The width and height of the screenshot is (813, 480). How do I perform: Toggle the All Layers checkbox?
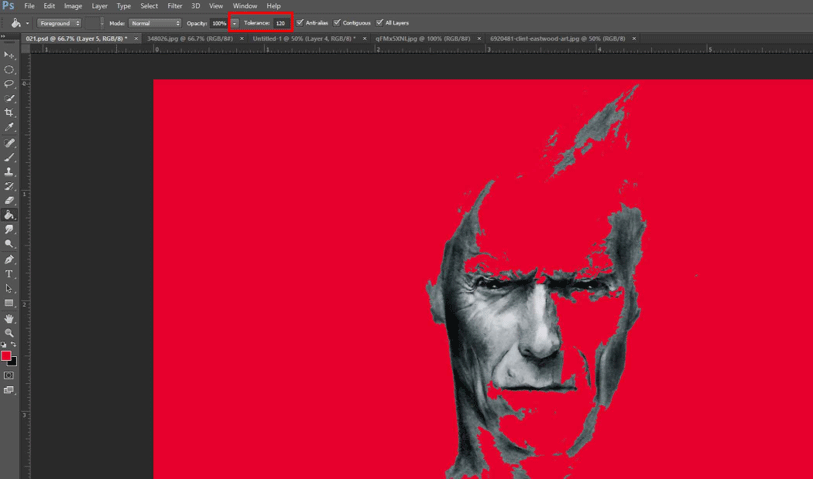[380, 23]
